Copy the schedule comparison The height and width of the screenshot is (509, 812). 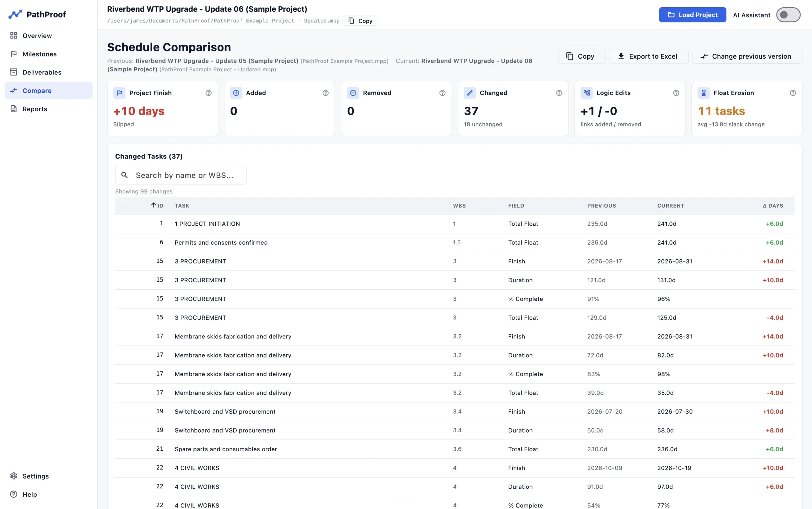click(x=581, y=56)
